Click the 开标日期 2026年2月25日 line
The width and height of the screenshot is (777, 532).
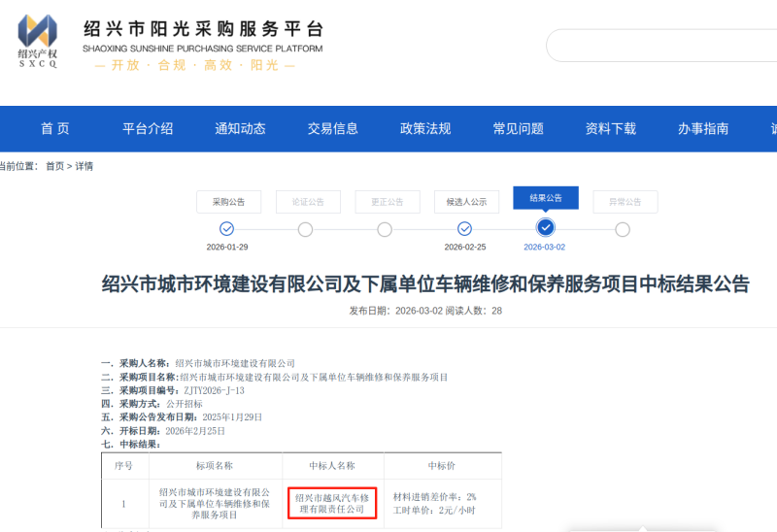tap(163, 431)
